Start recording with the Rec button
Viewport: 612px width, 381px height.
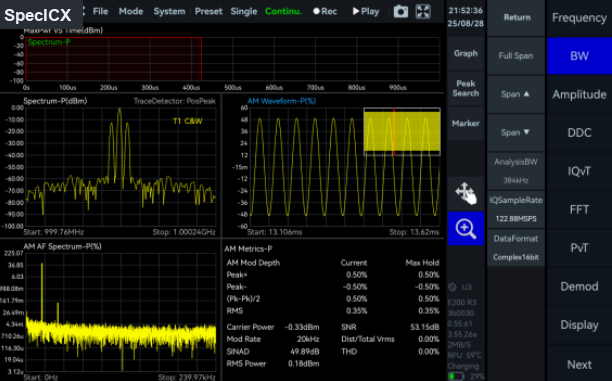click(325, 11)
